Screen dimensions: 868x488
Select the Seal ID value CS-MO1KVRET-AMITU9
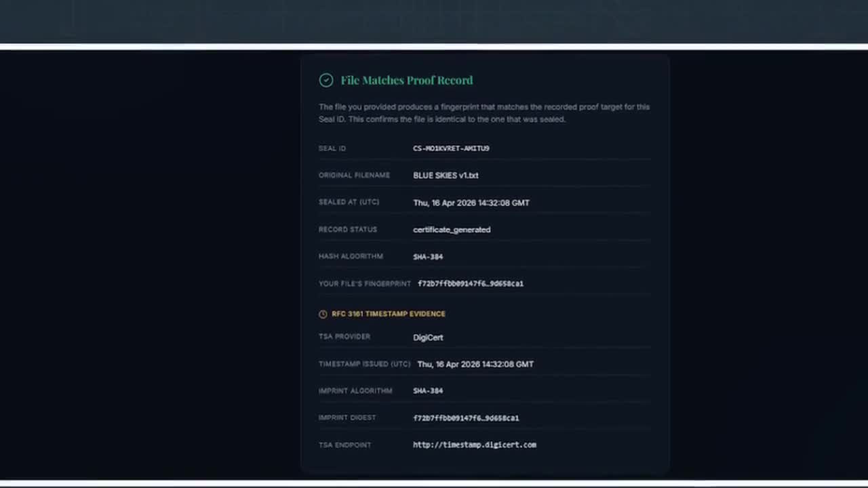451,148
